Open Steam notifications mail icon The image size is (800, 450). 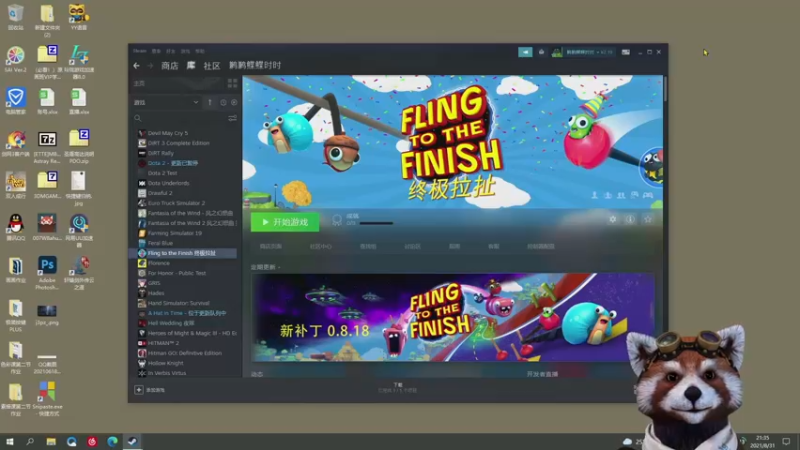[541, 52]
